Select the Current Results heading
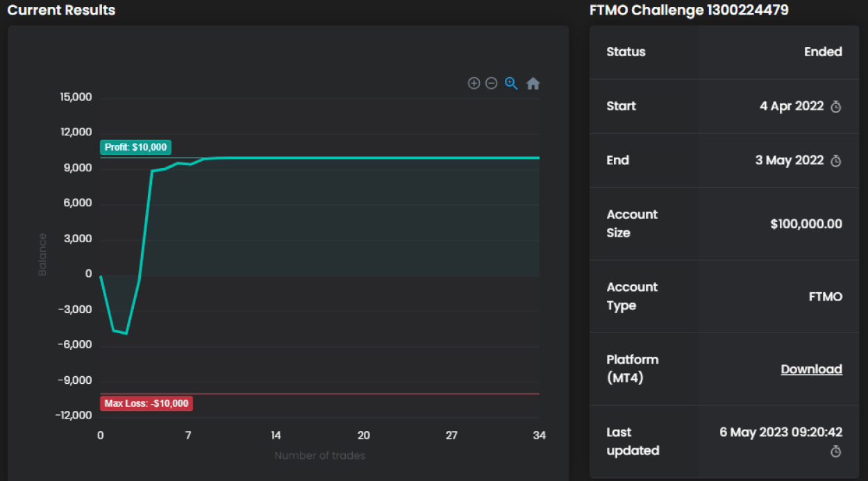868x481 pixels. [62, 10]
